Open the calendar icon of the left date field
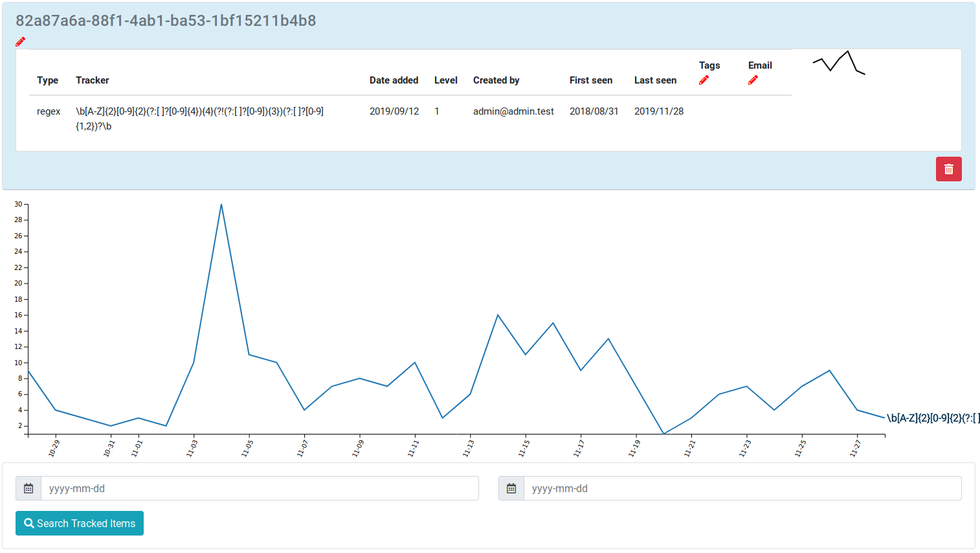 [x=28, y=488]
